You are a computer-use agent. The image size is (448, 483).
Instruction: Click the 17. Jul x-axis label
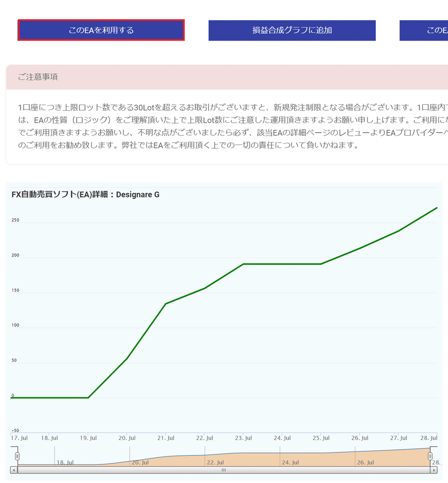coord(19,438)
